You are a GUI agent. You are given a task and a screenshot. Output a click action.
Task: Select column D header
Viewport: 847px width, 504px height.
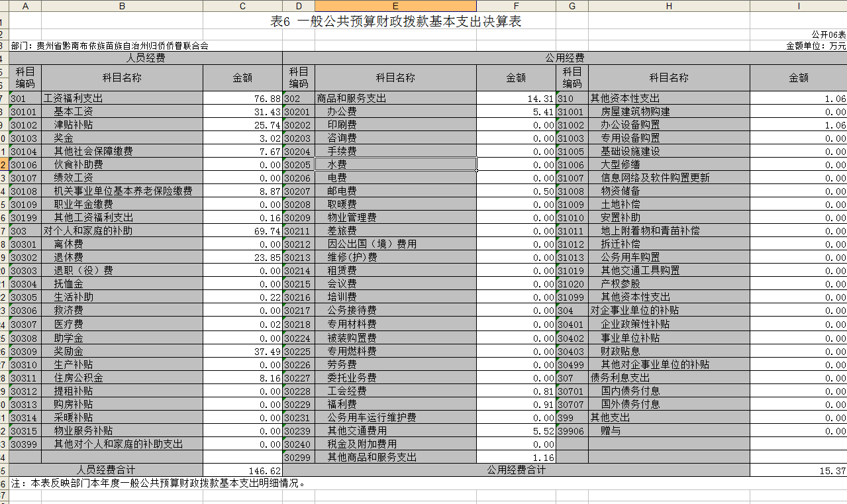click(299, 6)
